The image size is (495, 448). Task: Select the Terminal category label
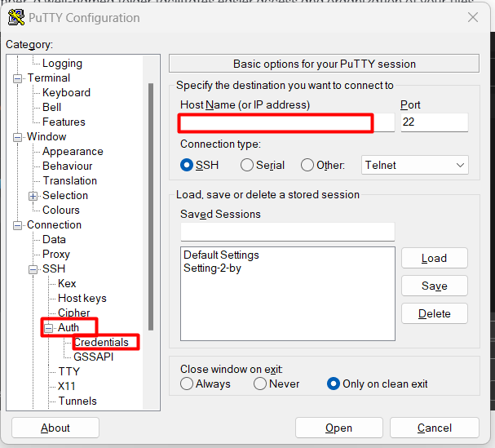[x=49, y=78]
